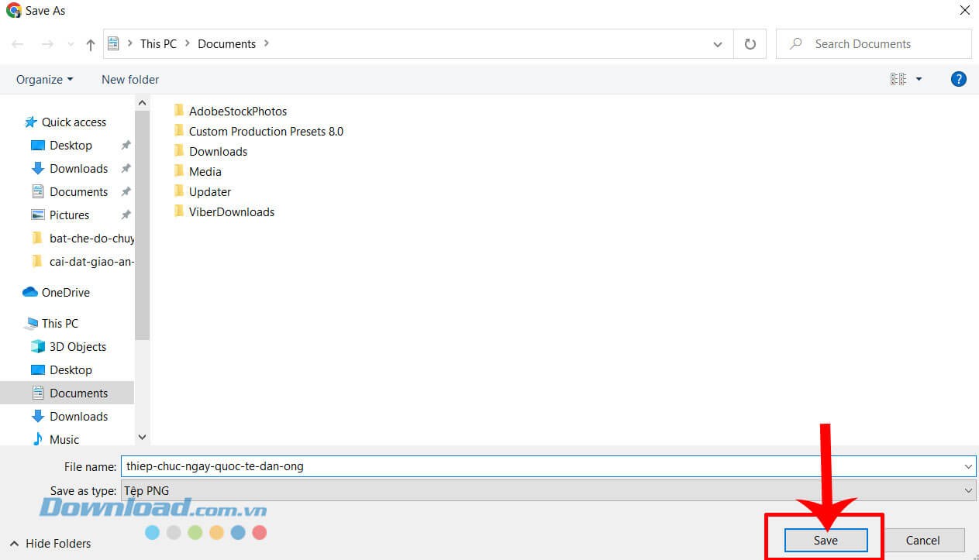Click the New folder toolbar item
979x560 pixels.
(130, 79)
